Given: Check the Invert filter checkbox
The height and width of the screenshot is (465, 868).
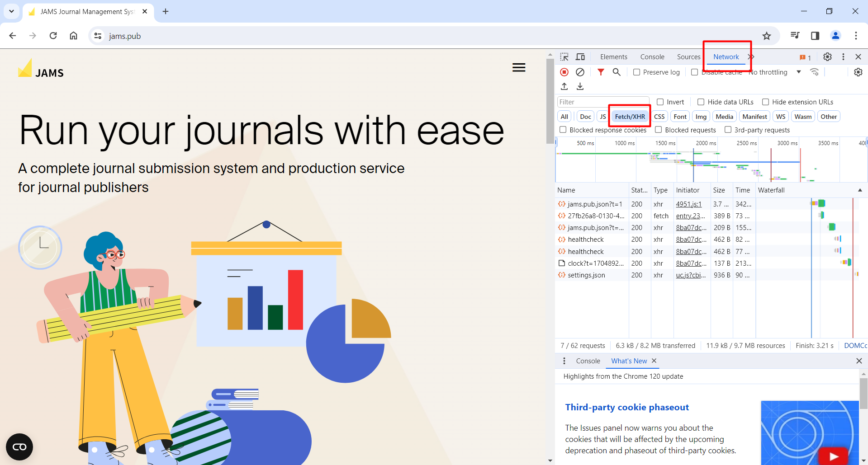Looking at the screenshot, I should click(x=660, y=102).
